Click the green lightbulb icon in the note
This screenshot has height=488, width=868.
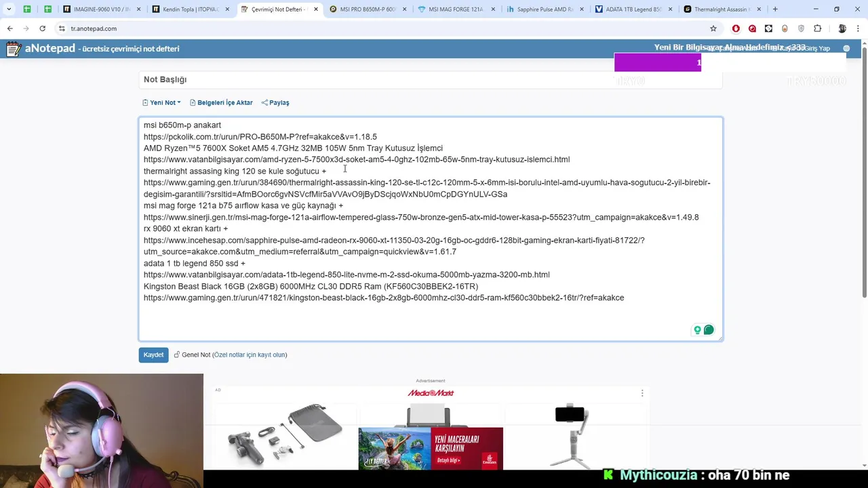coord(697,330)
